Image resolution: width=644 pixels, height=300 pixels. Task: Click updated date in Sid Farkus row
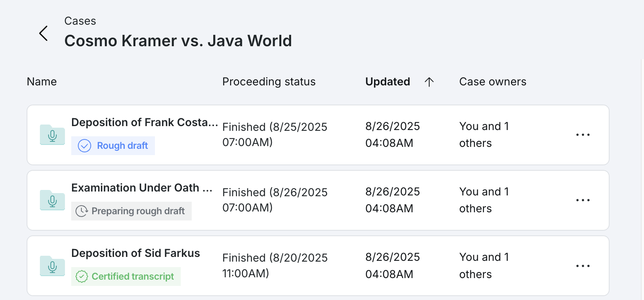[x=392, y=266]
